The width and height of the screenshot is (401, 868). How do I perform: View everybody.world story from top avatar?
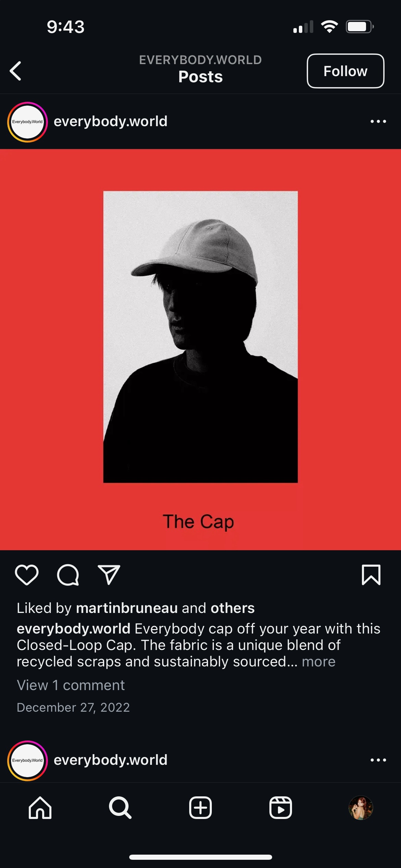click(x=27, y=122)
